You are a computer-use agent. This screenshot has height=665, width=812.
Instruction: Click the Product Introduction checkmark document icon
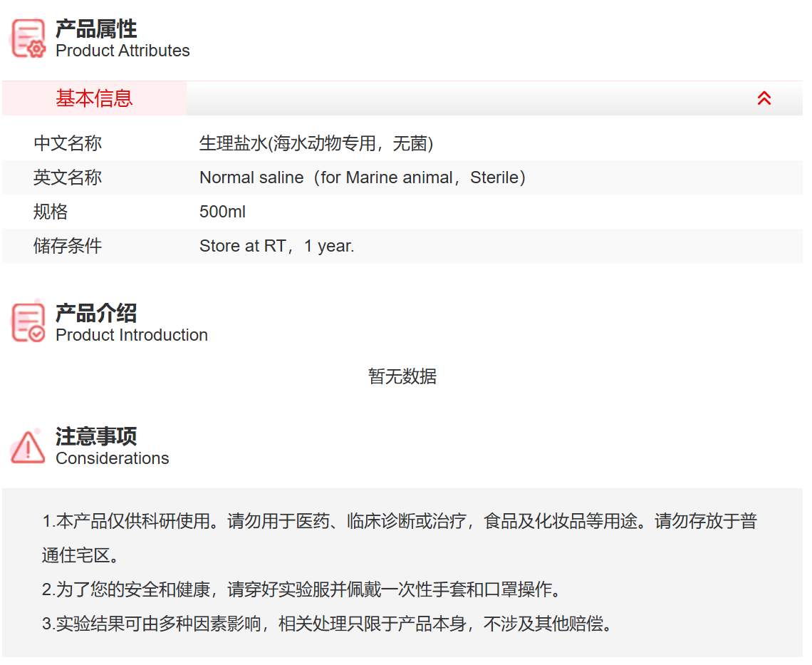[28, 322]
